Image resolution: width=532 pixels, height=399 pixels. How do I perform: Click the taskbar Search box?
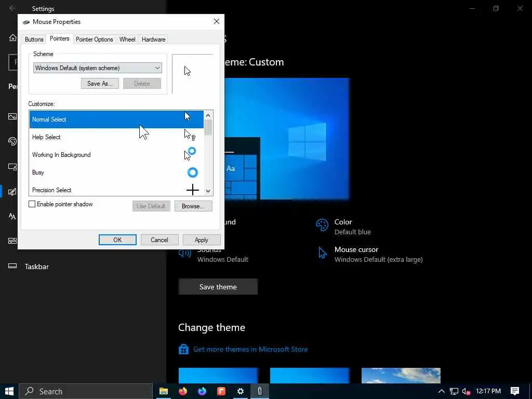tap(86, 391)
